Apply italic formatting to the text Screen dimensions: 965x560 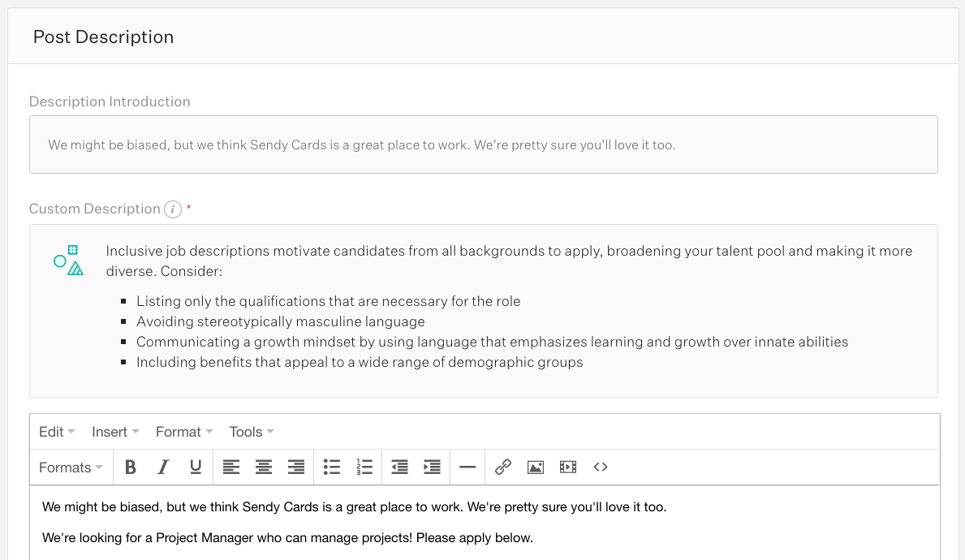pos(163,467)
